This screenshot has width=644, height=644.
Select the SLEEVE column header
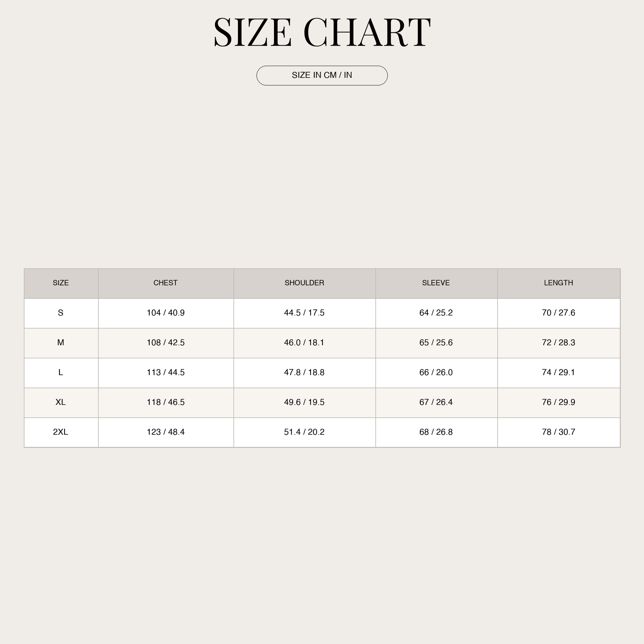click(x=436, y=283)
